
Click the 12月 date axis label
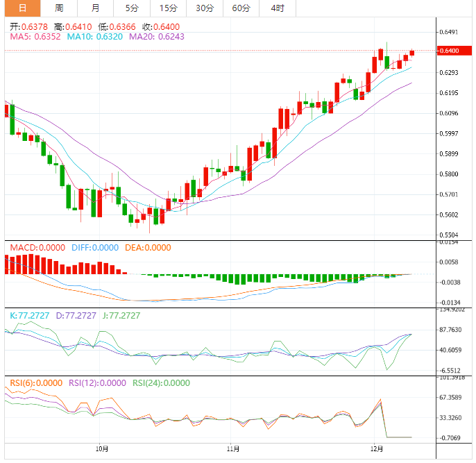point(377,448)
